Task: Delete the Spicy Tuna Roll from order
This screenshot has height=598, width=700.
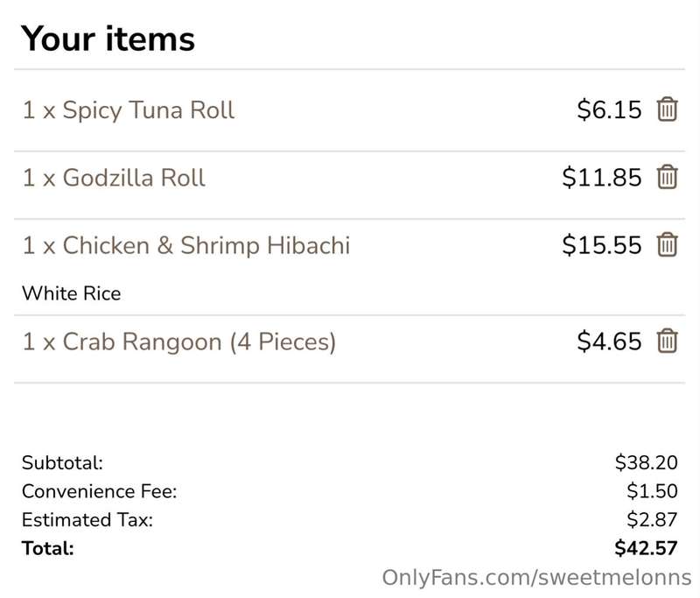Action: pos(667,110)
